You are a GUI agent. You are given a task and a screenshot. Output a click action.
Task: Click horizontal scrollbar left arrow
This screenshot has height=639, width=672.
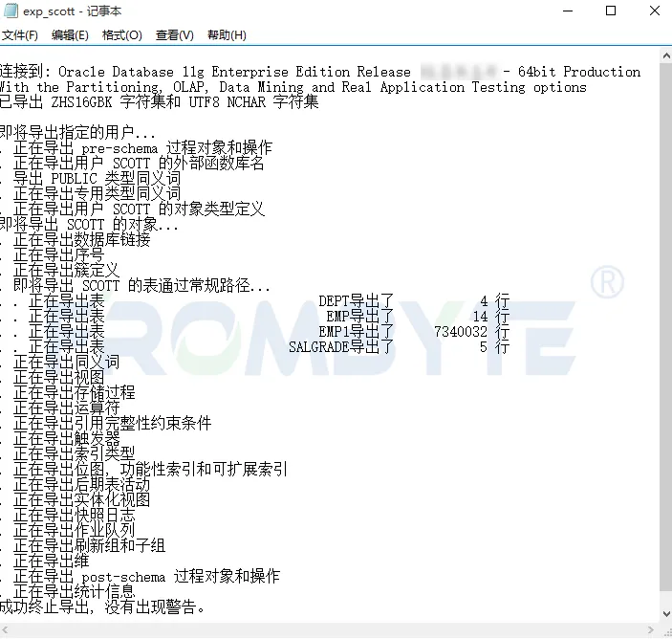(5, 630)
